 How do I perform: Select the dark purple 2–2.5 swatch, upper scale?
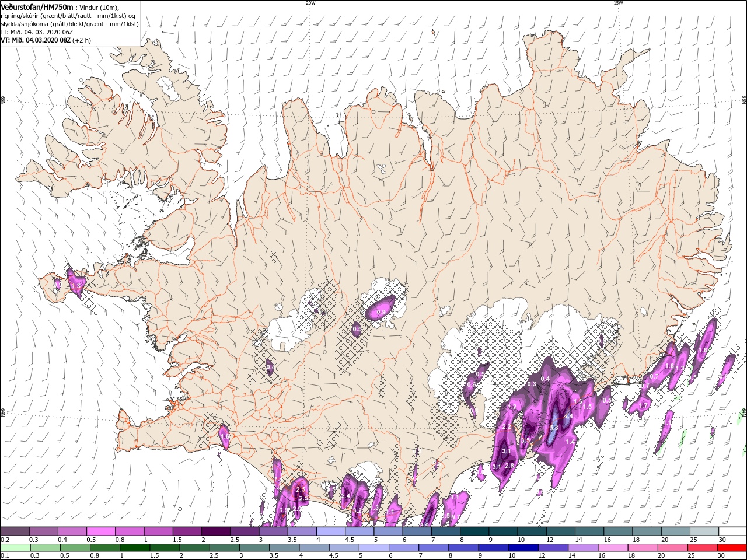click(215, 531)
